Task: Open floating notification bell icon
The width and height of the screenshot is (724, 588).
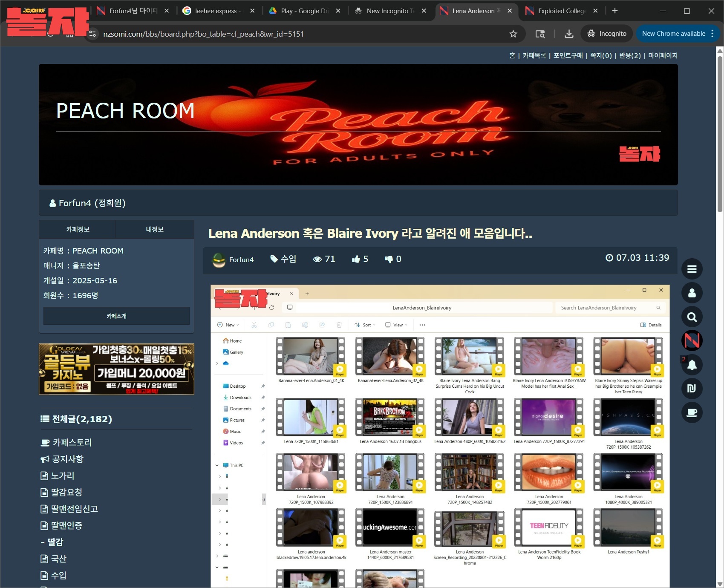Action: (x=692, y=365)
